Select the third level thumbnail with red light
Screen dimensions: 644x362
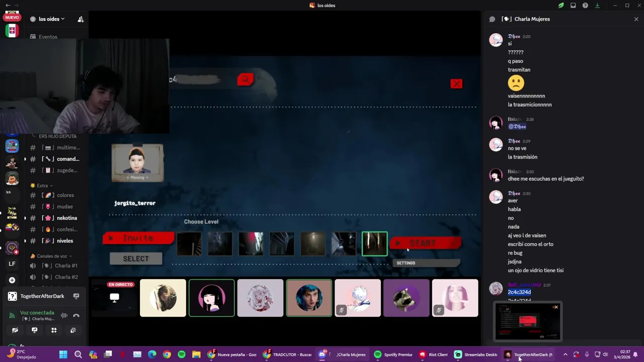(251, 244)
